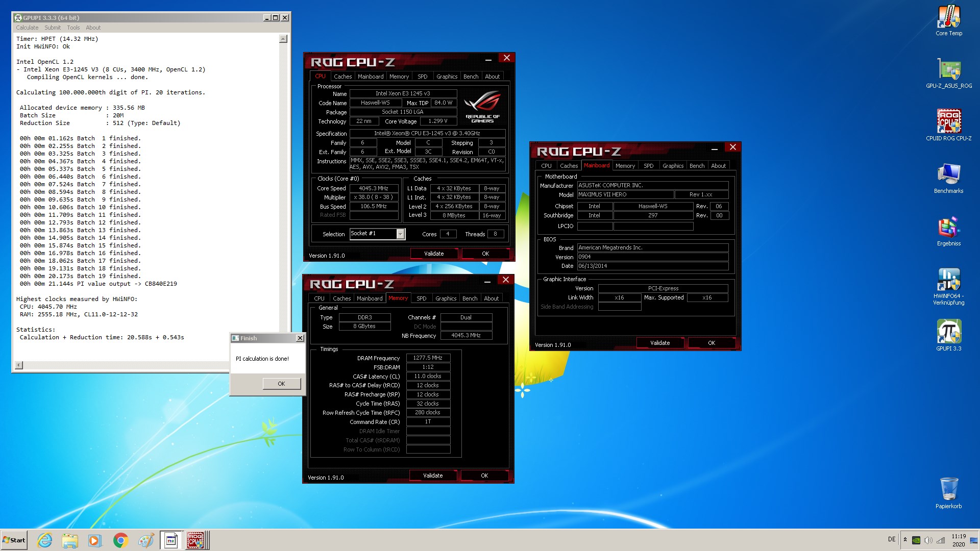Switch to GPUPI window in taskbar
The height and width of the screenshot is (551, 980).
coord(171,540)
